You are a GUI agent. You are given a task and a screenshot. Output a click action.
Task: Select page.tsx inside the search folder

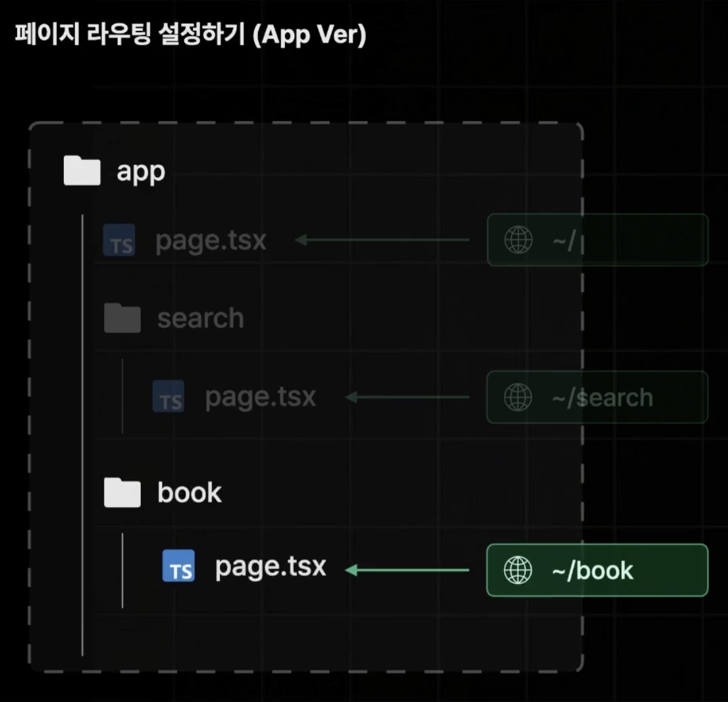click(x=261, y=398)
